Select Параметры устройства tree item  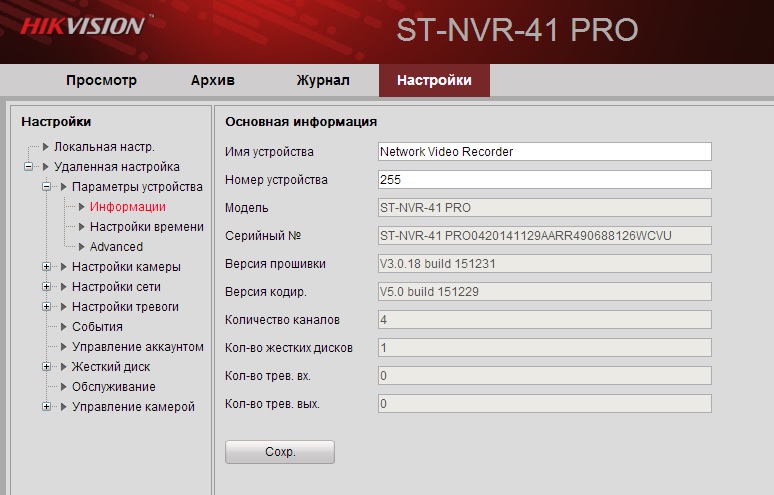click(137, 187)
